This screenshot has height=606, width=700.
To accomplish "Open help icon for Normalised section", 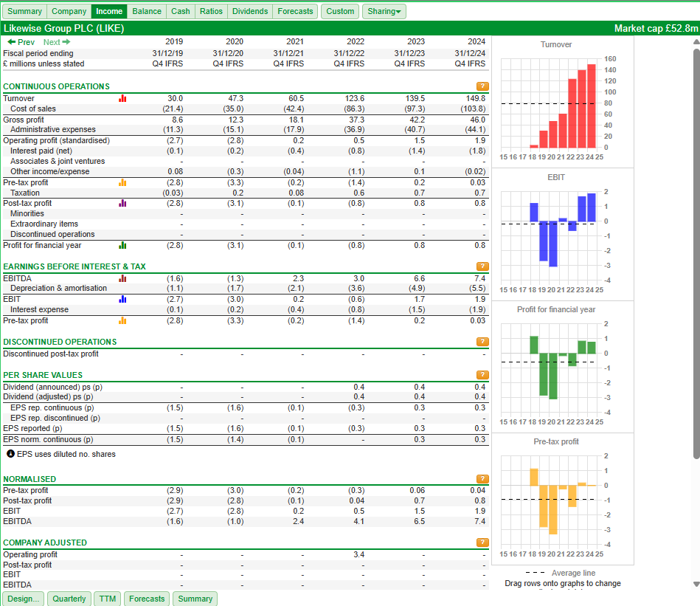I will (x=482, y=479).
